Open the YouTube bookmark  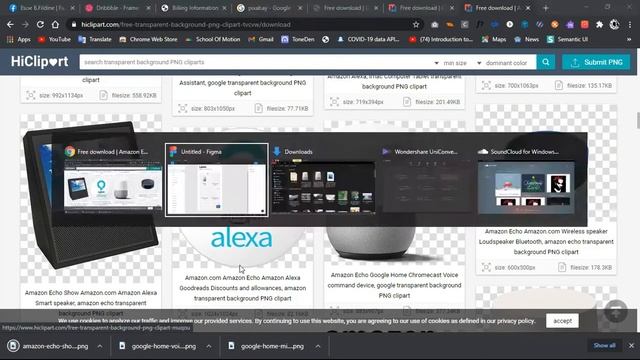(x=54, y=39)
